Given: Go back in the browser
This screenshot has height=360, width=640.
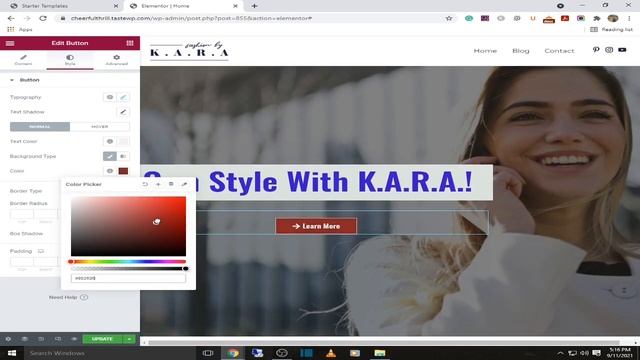Looking at the screenshot, I should pos(11,18).
